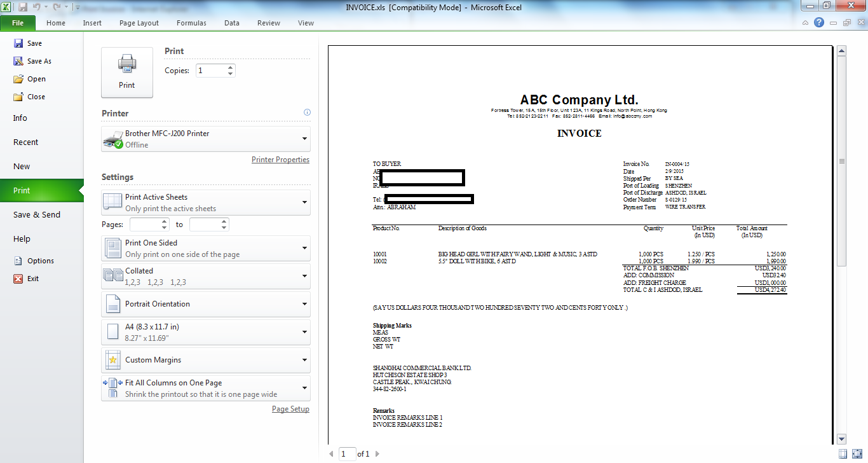
Task: Switch to the Home ribbon tab
Action: coord(56,23)
